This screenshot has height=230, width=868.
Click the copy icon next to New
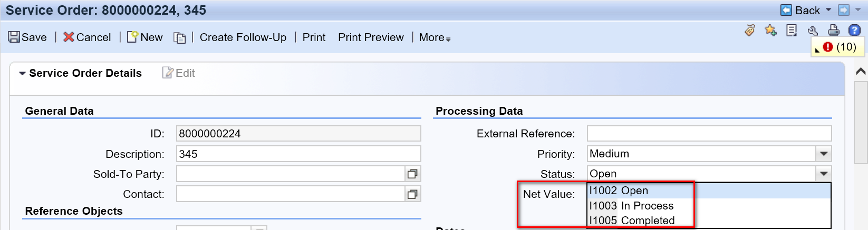tap(180, 38)
